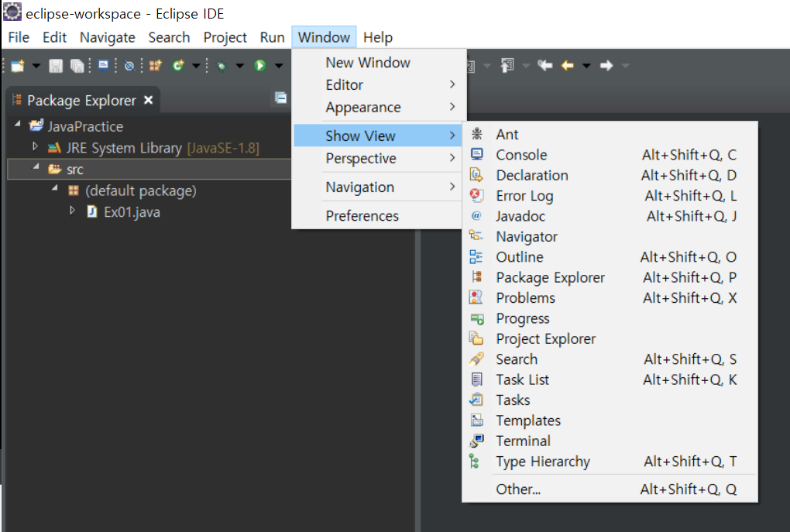Click the Debug bug toolbar icon
This screenshot has width=790, height=532.
click(221, 66)
